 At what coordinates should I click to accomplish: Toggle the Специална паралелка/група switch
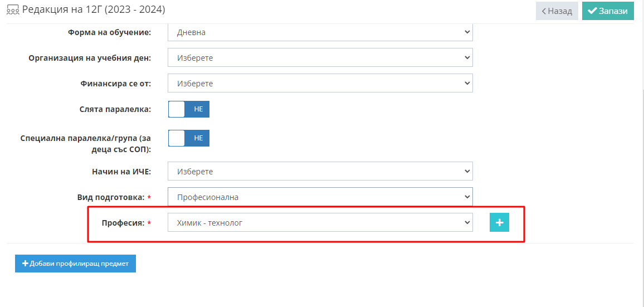point(189,138)
